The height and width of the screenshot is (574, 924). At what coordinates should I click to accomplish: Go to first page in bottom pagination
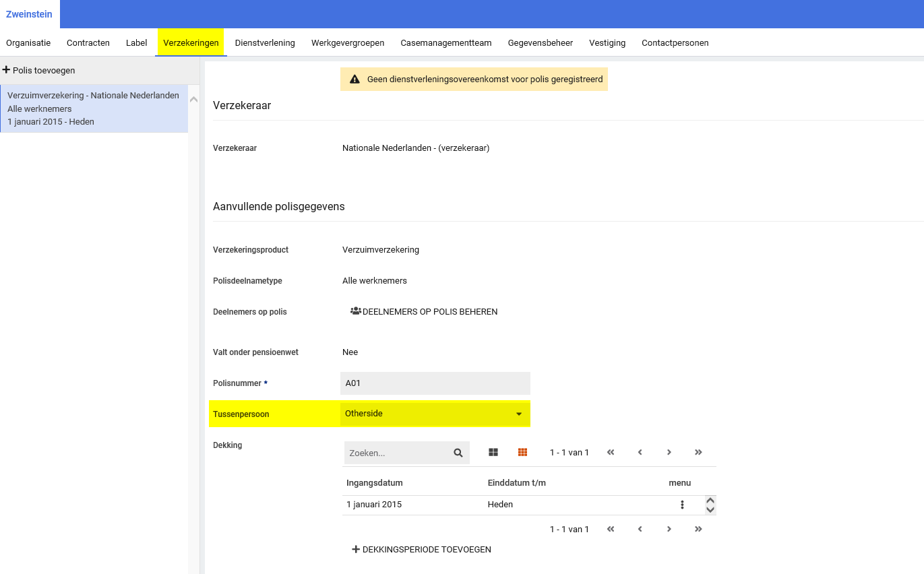(611, 530)
